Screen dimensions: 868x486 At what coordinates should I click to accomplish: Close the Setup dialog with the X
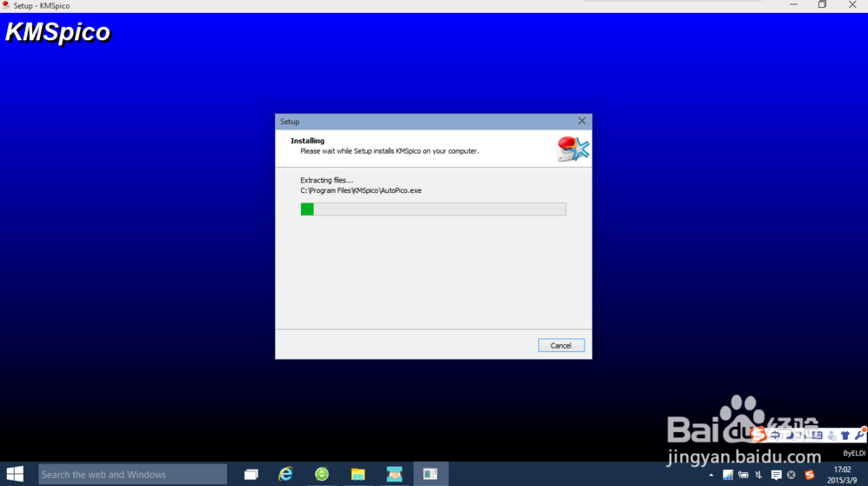pyautogui.click(x=582, y=121)
